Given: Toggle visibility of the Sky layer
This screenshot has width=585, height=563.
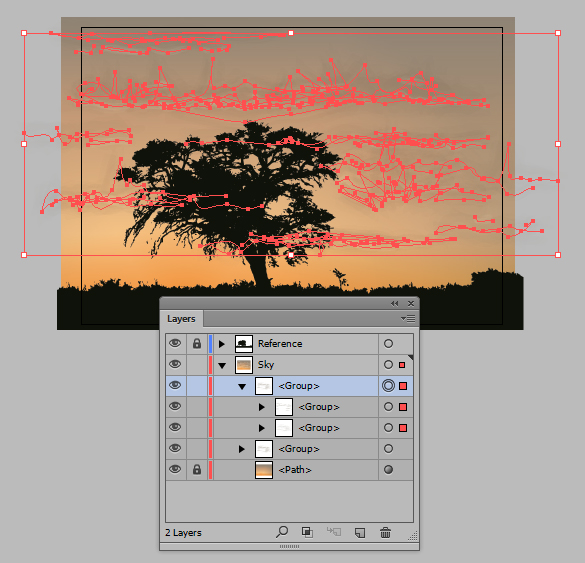Looking at the screenshot, I should pyautogui.click(x=175, y=364).
